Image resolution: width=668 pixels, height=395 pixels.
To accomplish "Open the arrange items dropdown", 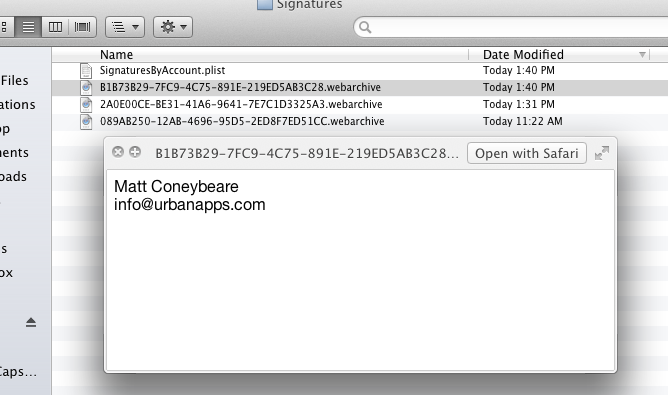I will [x=125, y=27].
